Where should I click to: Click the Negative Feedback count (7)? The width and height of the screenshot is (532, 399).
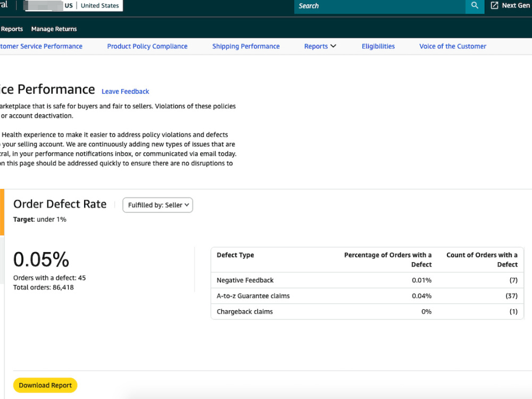pyautogui.click(x=513, y=280)
